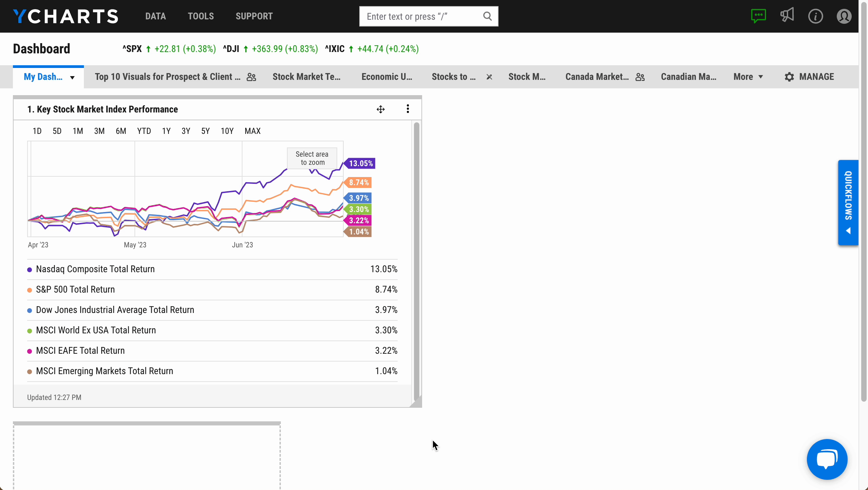The height and width of the screenshot is (490, 868).
Task: Expand the My Dashboard dropdown arrow
Action: pos(72,77)
